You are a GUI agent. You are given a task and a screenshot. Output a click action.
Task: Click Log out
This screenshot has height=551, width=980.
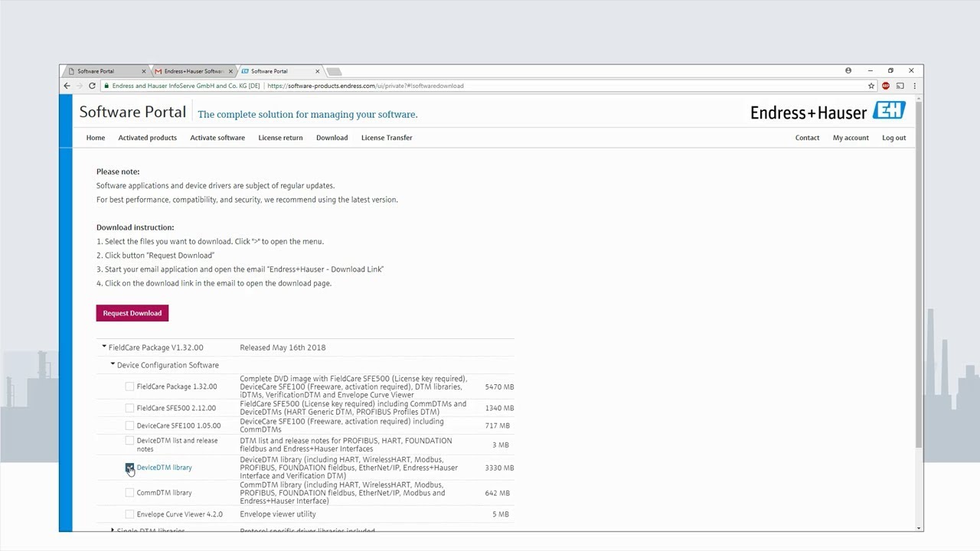(x=893, y=138)
